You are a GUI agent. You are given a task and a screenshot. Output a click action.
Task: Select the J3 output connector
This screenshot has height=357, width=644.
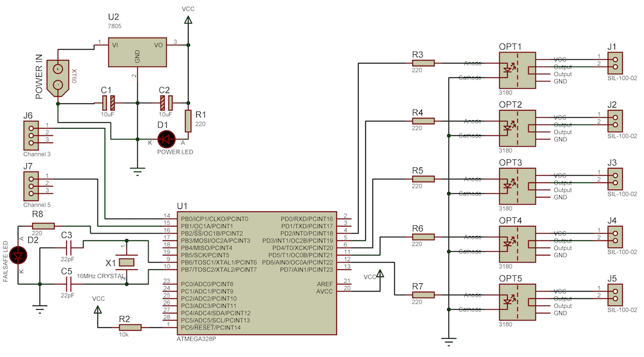615,179
